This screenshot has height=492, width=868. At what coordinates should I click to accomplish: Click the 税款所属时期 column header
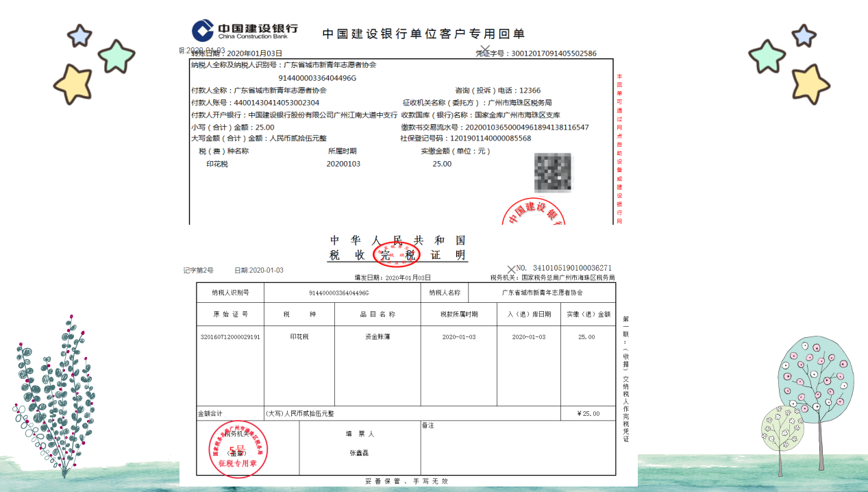(459, 314)
